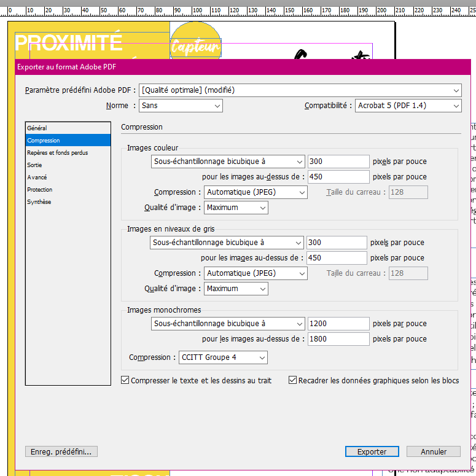Click Images couleur 450 threshold field

pos(338,177)
